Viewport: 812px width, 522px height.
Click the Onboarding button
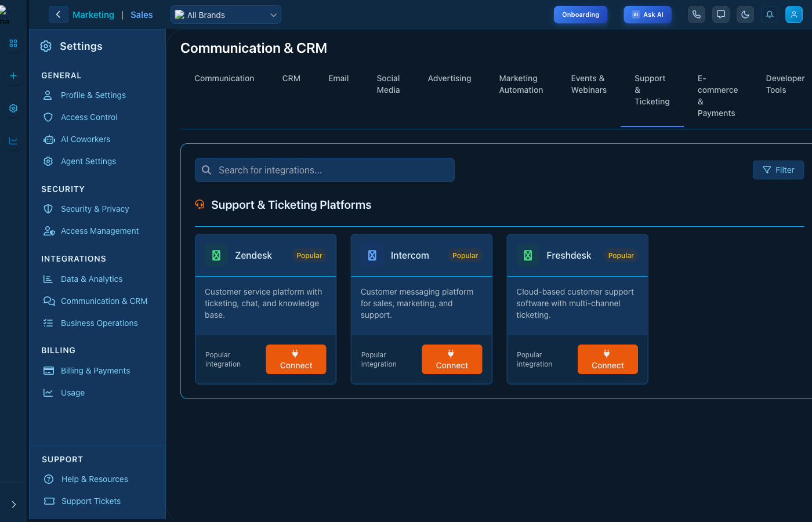581,14
